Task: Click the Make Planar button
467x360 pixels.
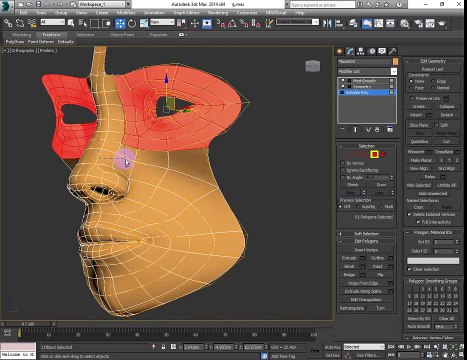Action: point(421,160)
